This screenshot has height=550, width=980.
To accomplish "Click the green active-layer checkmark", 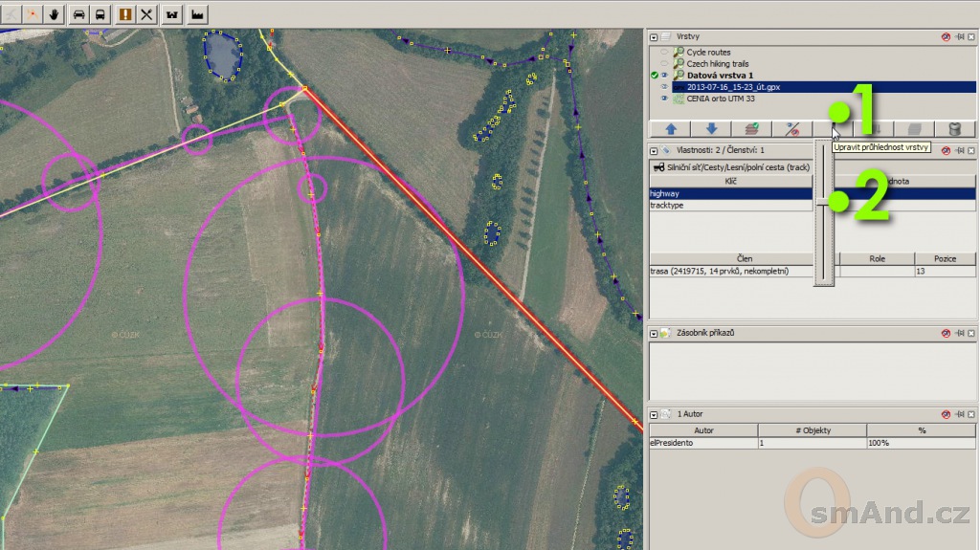I will [655, 75].
